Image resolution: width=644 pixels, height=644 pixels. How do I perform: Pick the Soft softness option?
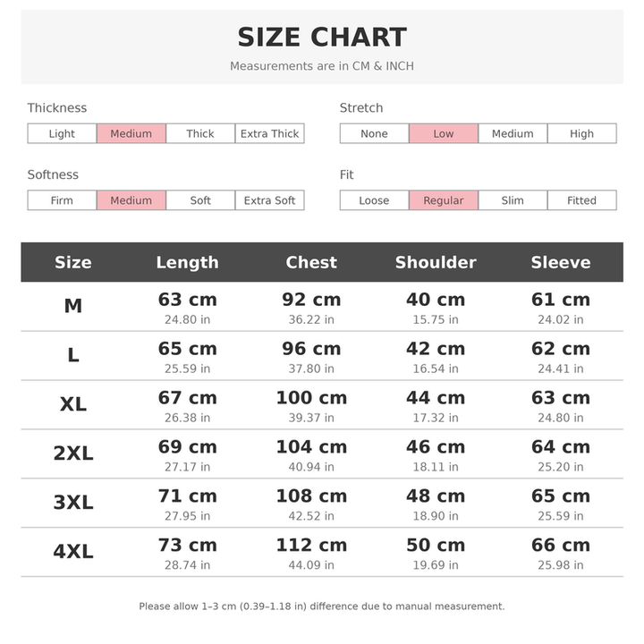click(x=200, y=200)
